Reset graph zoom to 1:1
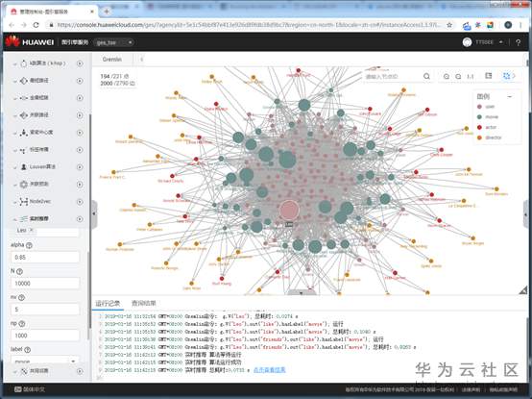The image size is (532, 399). [x=471, y=77]
